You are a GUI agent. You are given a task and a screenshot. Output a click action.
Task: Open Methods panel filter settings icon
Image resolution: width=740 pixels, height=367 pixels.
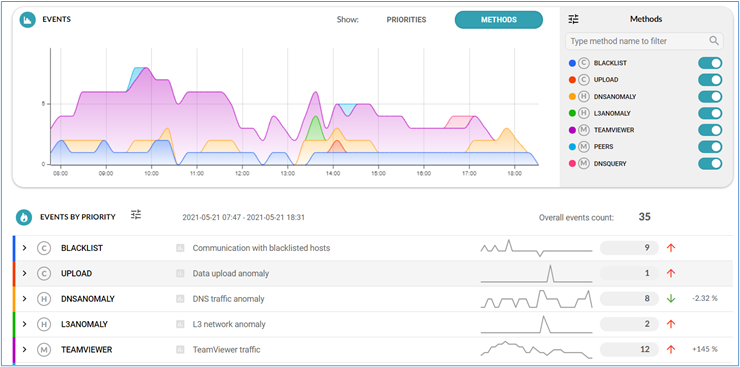click(573, 19)
